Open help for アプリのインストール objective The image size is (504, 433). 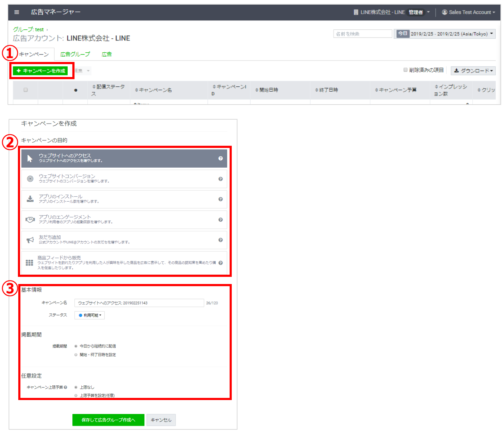[221, 199]
